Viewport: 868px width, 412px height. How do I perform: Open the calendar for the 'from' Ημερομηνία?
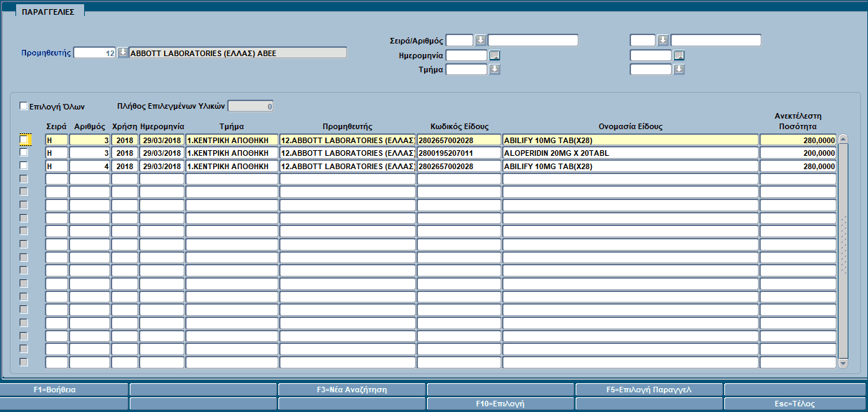(x=494, y=55)
